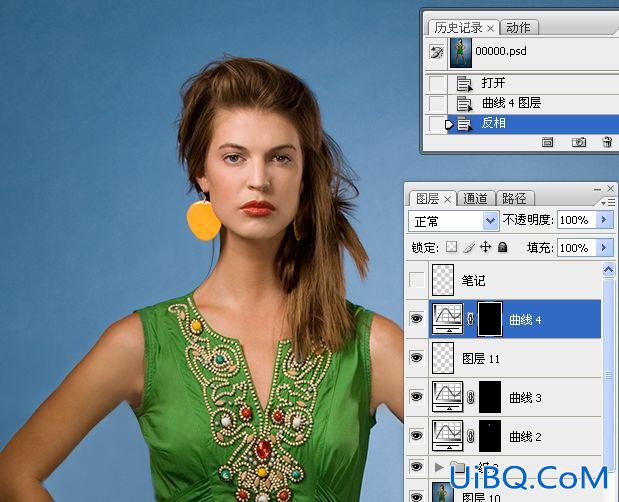Select the 曲线 4 layer name

525,319
